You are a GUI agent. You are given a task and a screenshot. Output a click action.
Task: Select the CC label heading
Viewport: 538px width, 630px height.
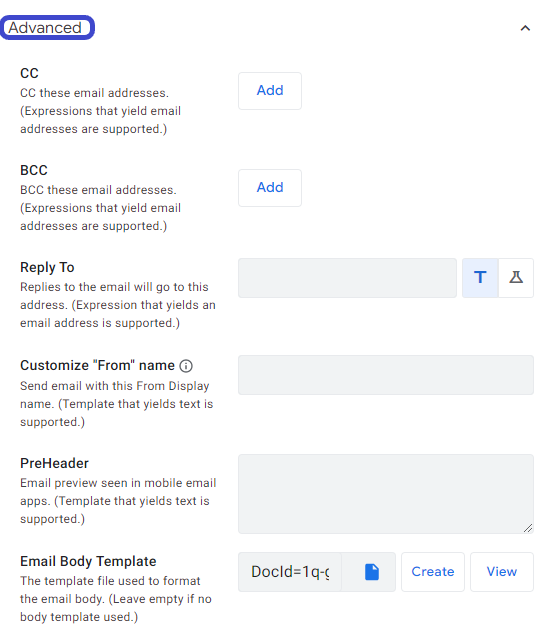click(x=29, y=74)
